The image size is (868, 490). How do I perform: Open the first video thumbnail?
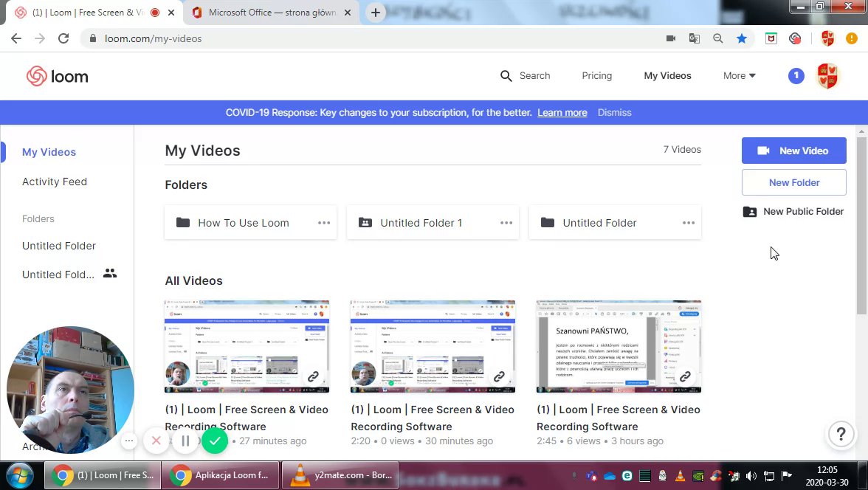tap(247, 347)
